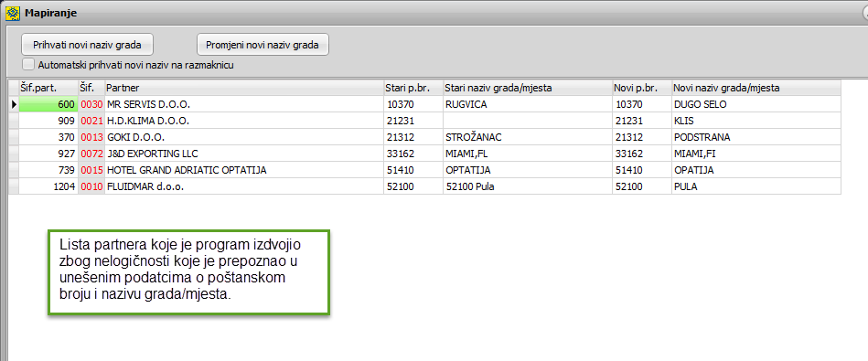Screen dimensions: 868x361
Task: Select partner cell 'FLUIDMAR d.o.o.'
Action: click(x=244, y=186)
